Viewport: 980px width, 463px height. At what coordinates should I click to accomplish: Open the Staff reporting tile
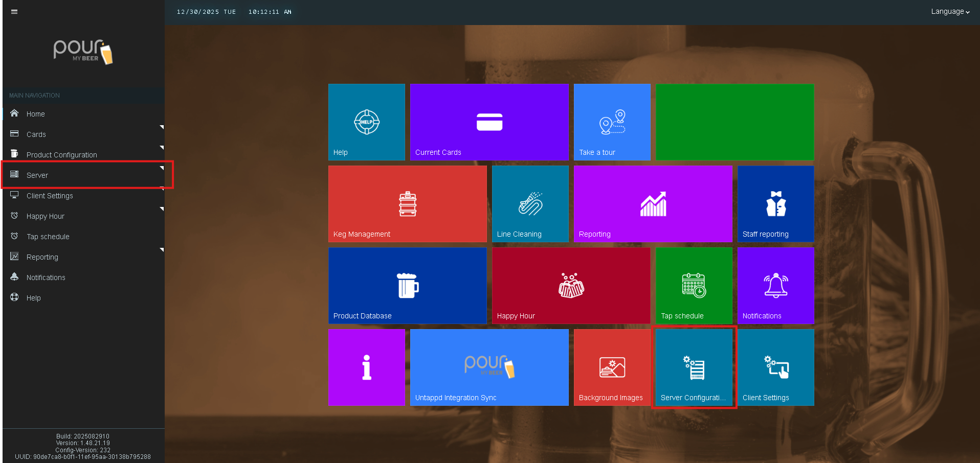[775, 204]
